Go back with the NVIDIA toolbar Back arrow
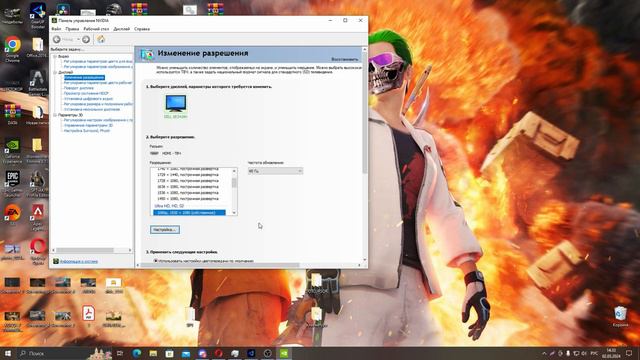640x360 pixels. coord(57,39)
